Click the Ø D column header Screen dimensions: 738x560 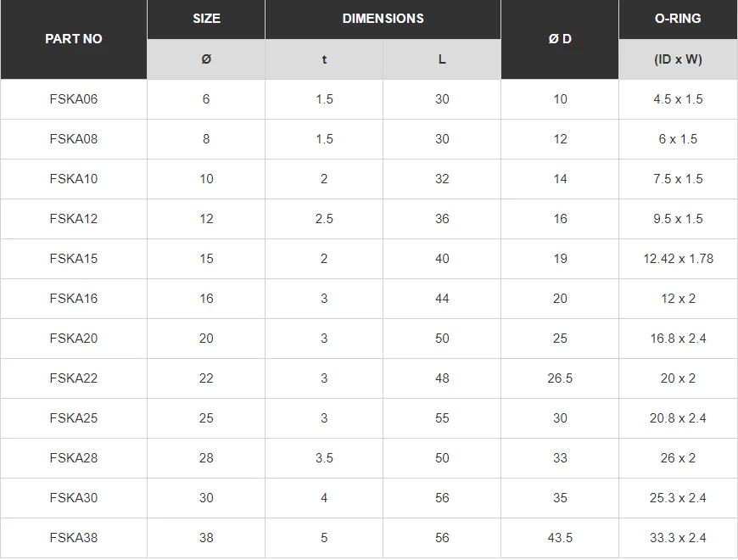(x=560, y=39)
